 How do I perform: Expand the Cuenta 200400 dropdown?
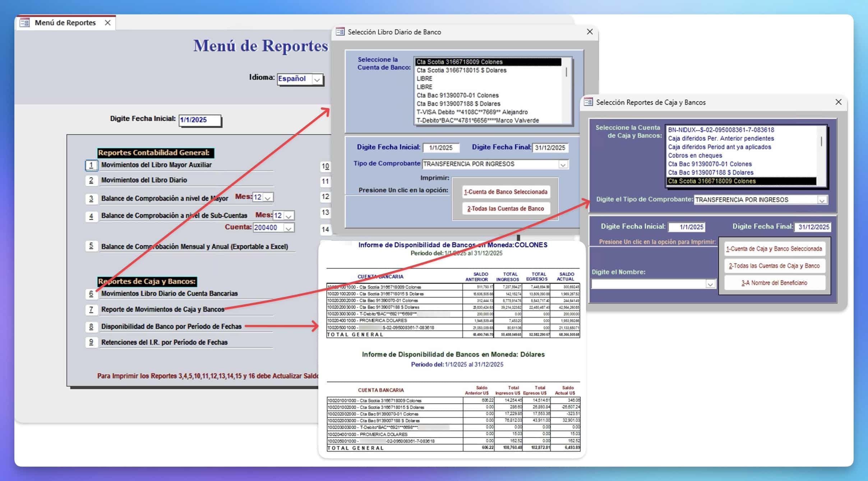click(288, 228)
